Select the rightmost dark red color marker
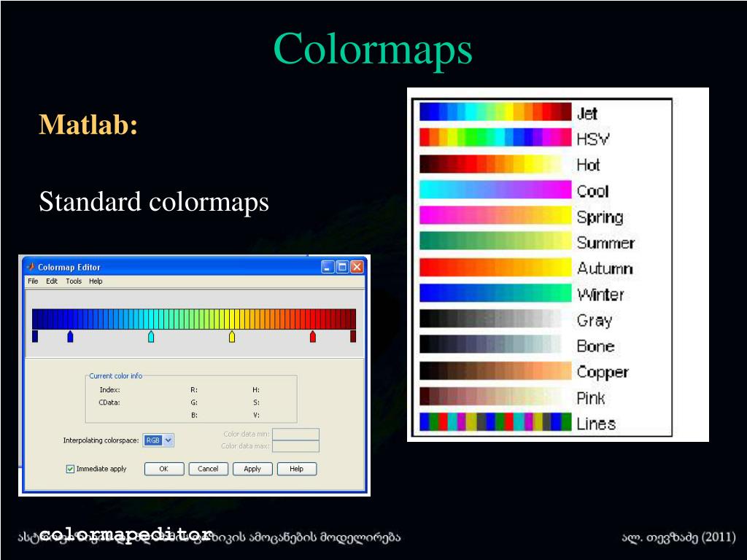Screen dimensions: 747x560 tap(353, 336)
